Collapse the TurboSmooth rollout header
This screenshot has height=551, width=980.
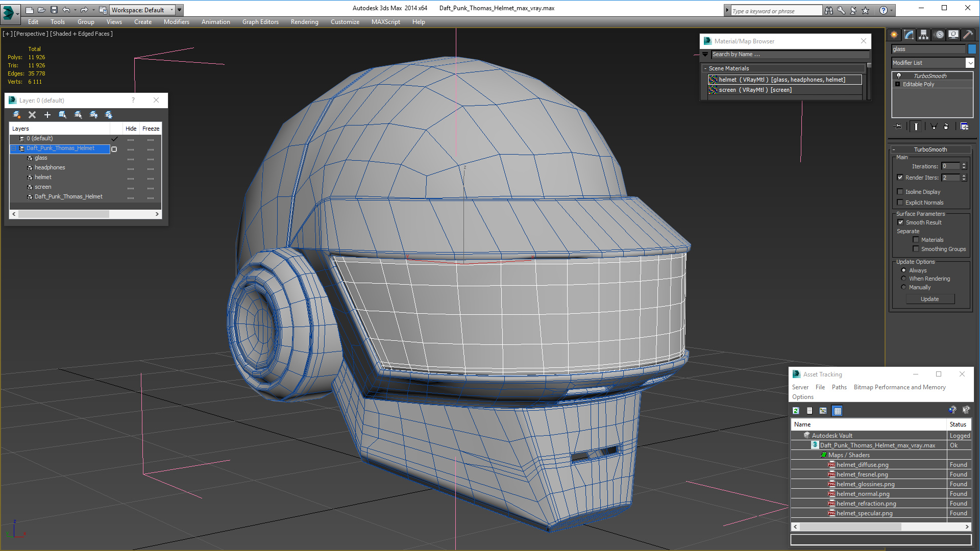(930, 149)
